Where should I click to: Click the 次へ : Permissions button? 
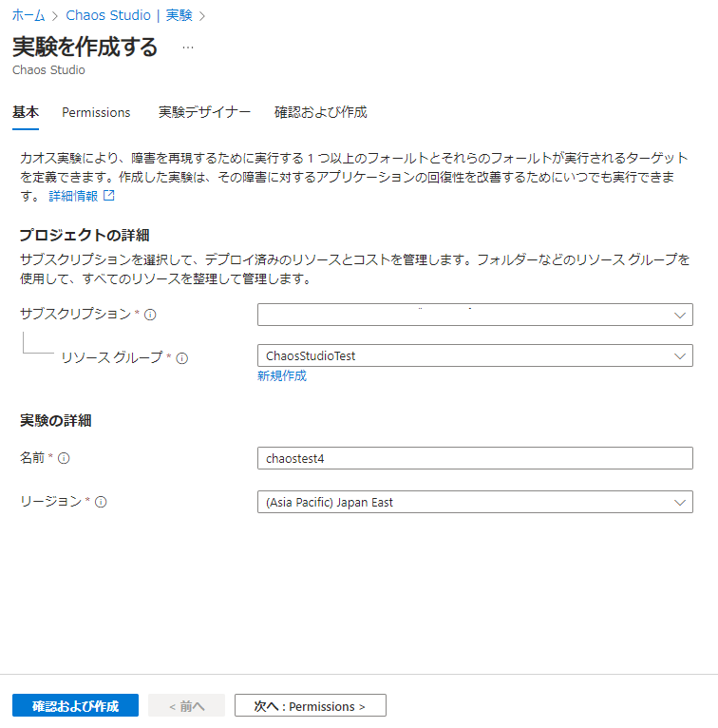click(x=311, y=706)
